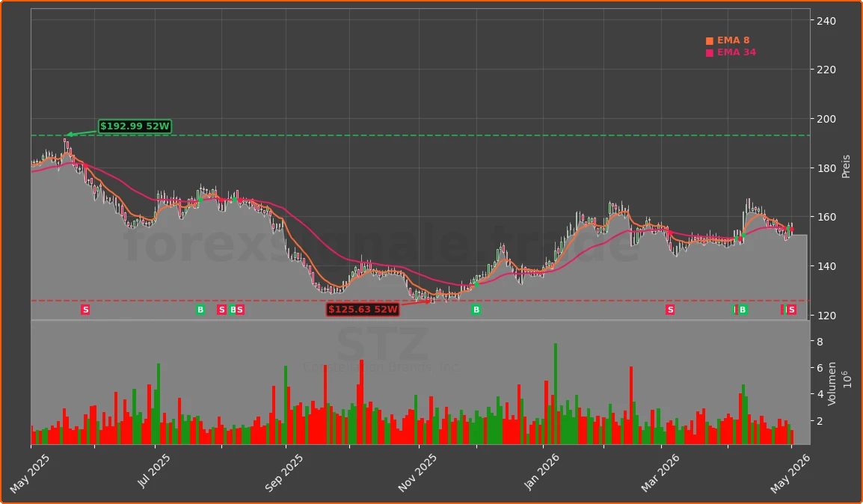Viewport: 863px width, 504px height.
Task: Click the volume axis 4 tick label
Action: click(820, 395)
